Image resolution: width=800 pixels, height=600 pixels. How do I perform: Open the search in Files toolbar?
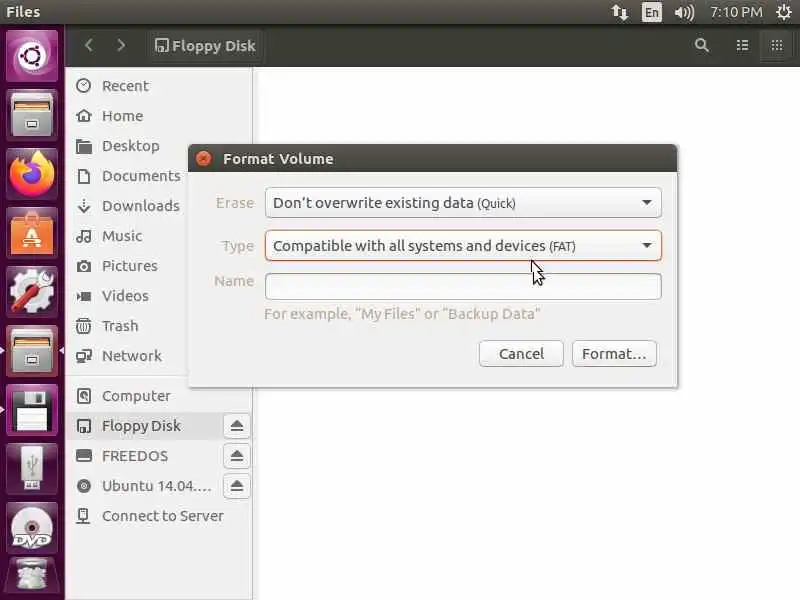[702, 45]
